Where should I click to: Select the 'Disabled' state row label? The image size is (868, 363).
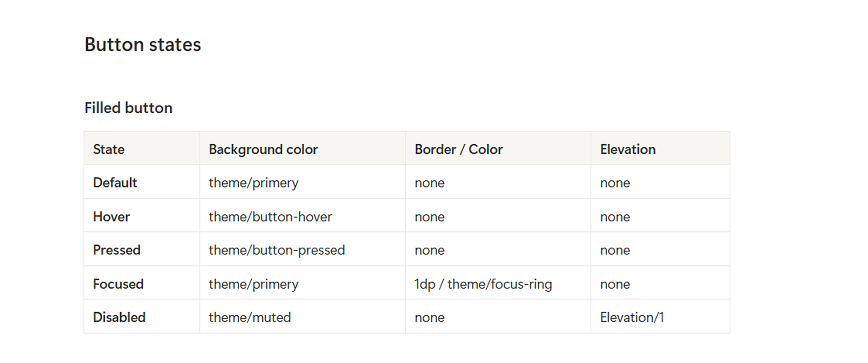(119, 317)
